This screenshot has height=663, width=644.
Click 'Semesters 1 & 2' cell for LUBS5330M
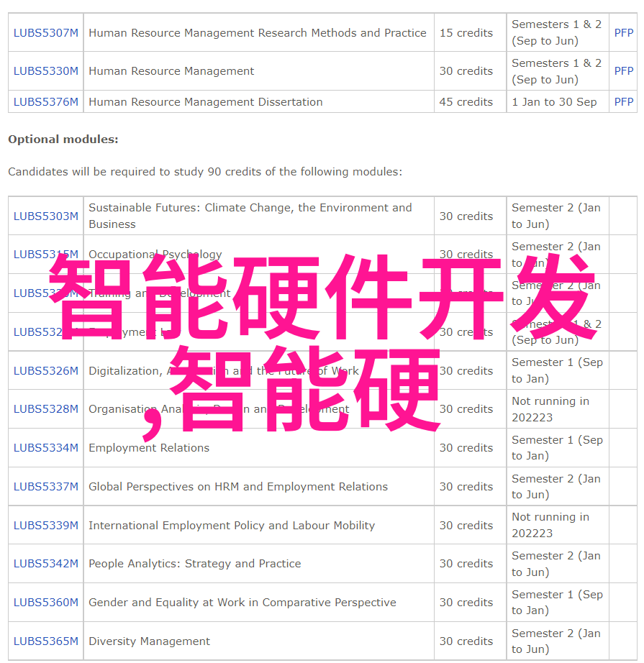coord(556,71)
